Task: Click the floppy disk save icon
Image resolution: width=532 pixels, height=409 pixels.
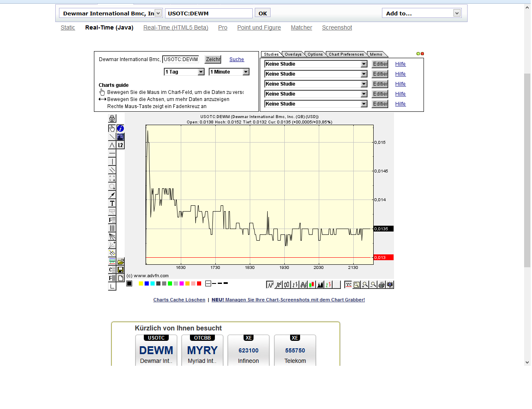Action: pyautogui.click(x=121, y=270)
